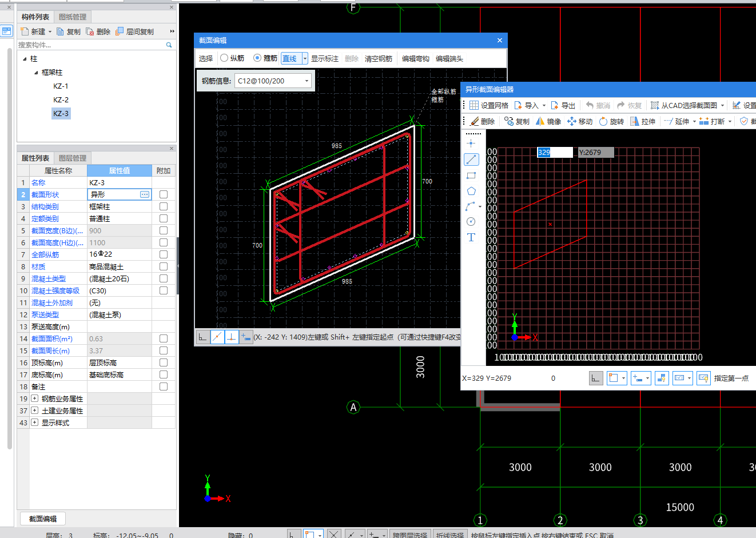Switch to the 属性列表 tab
Image resolution: width=756 pixels, height=538 pixels.
coord(35,158)
